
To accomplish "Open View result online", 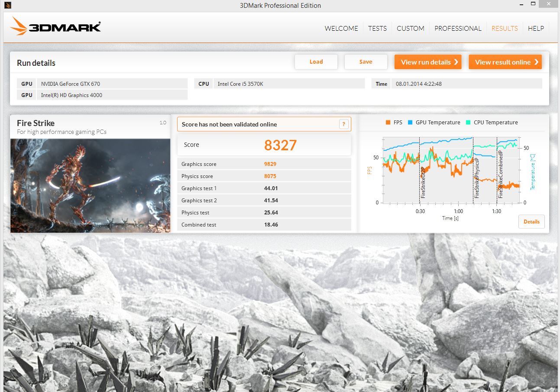I will pyautogui.click(x=505, y=62).
